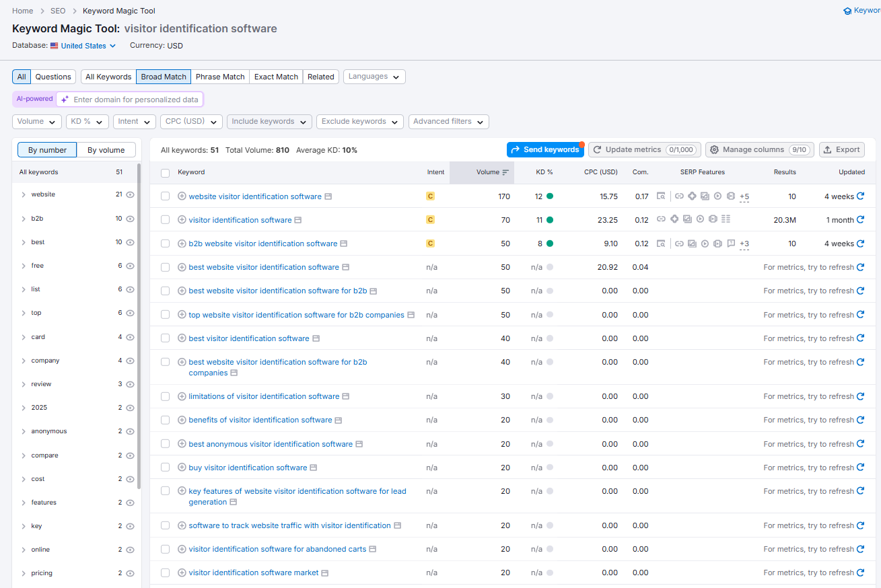
Task: Add 'buy visitor identification software' with its plus icon
Action: [182, 468]
